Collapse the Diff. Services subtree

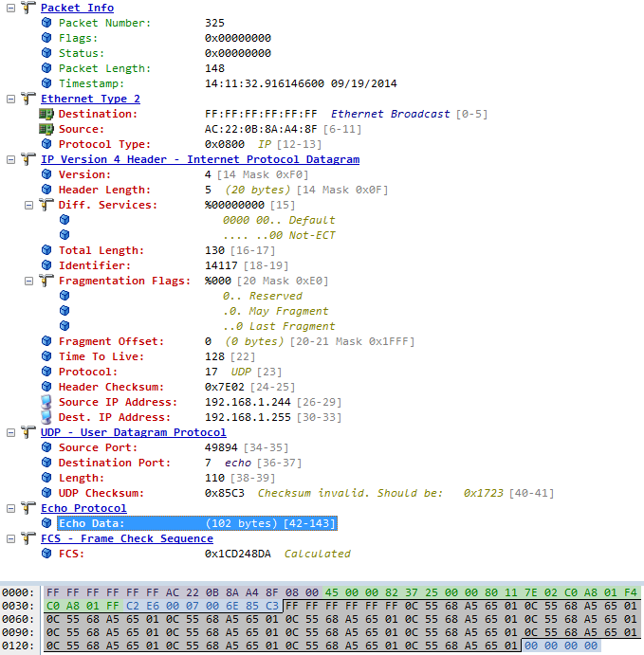point(28,205)
